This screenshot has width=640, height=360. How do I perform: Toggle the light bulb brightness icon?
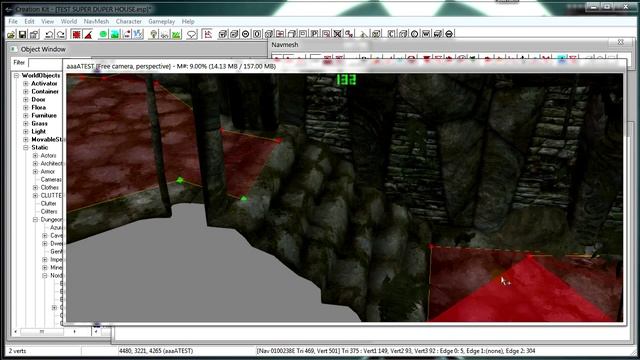153,34
